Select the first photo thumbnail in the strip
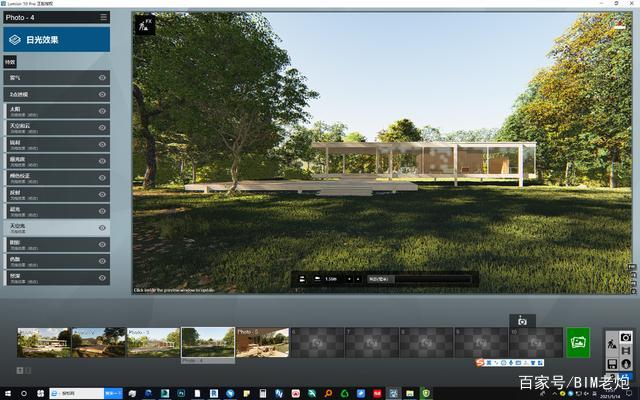640x400 pixels. 44,342
